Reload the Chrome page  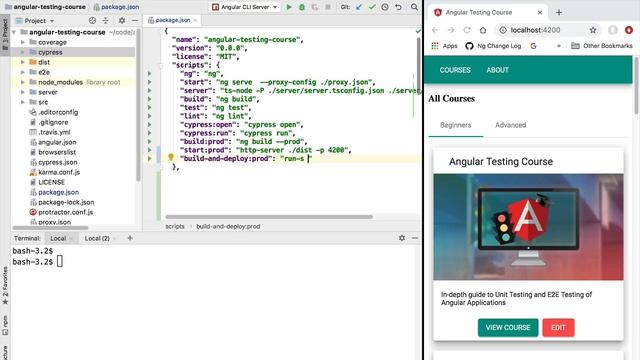tap(467, 30)
